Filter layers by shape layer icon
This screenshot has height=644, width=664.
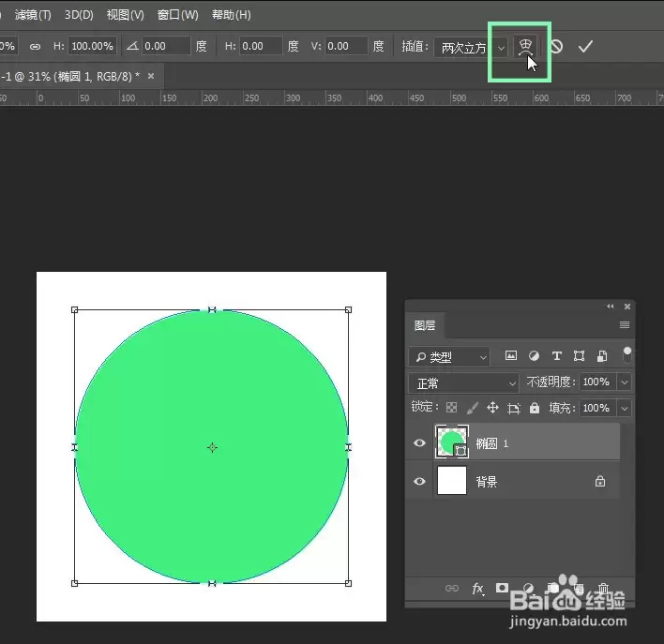[579, 355]
